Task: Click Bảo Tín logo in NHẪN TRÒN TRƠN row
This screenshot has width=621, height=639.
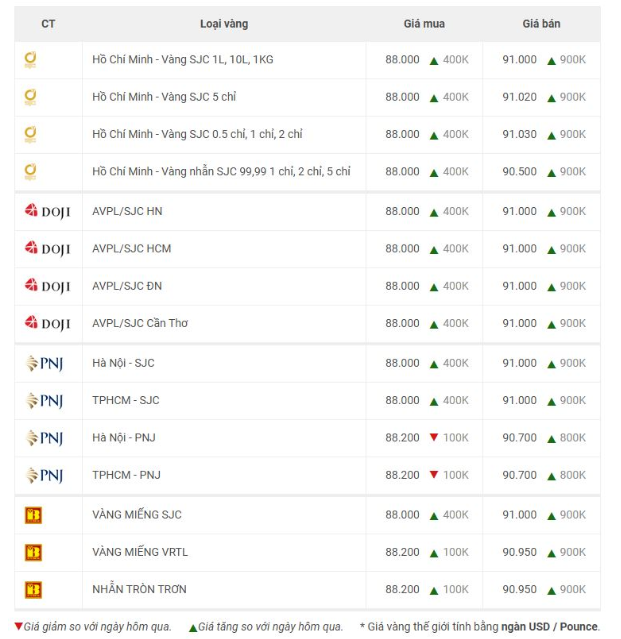Action: click(33, 590)
